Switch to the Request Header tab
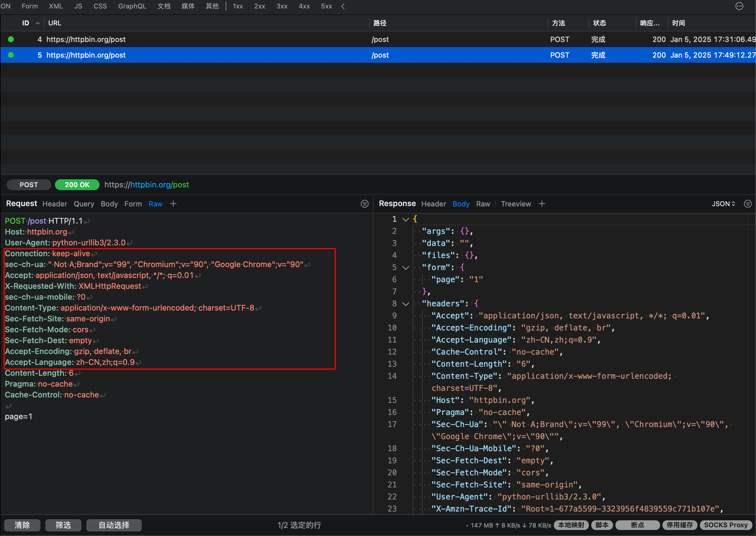The height and width of the screenshot is (536, 756). pos(55,204)
